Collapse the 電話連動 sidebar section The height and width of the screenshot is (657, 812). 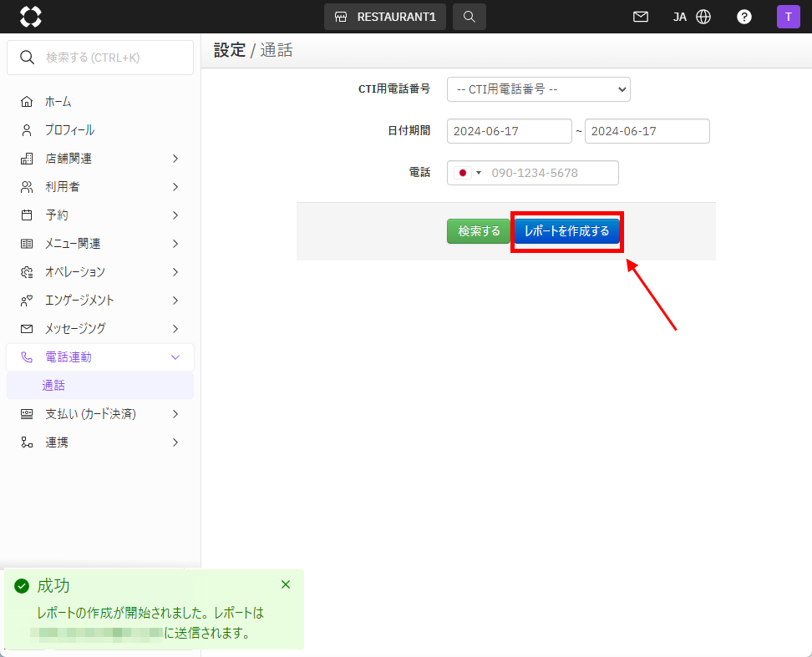pos(100,357)
